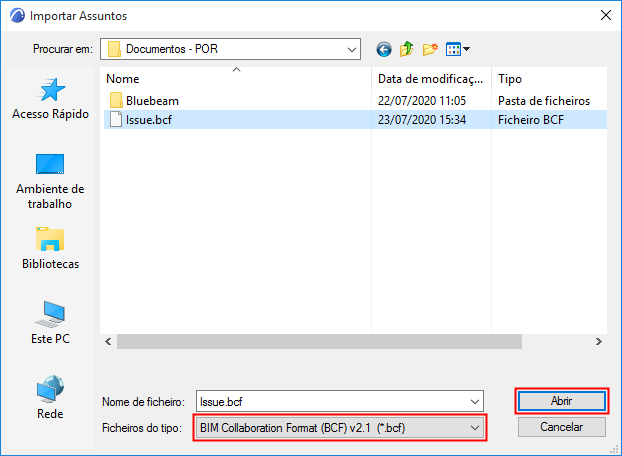The image size is (622, 456).
Task: Click the Abrir button
Action: pyautogui.click(x=562, y=401)
